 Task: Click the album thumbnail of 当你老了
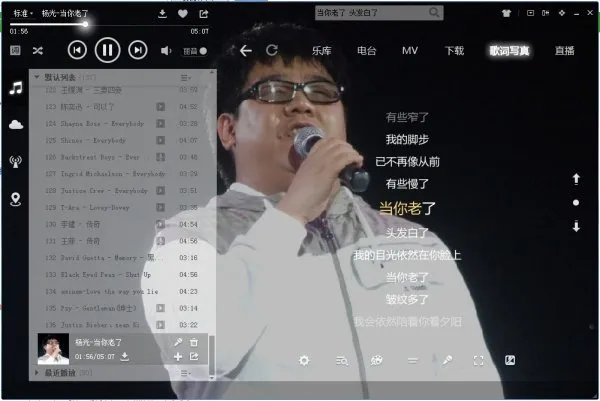(x=53, y=349)
